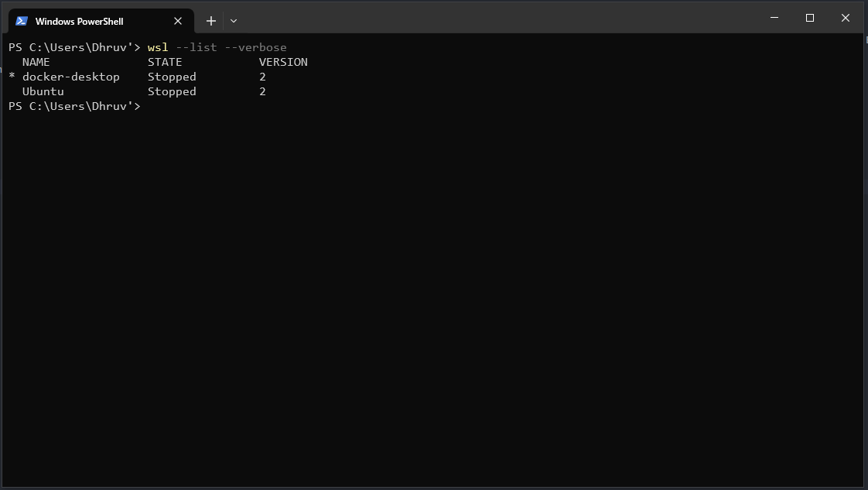Select the Windows PowerShell tab title

point(79,21)
